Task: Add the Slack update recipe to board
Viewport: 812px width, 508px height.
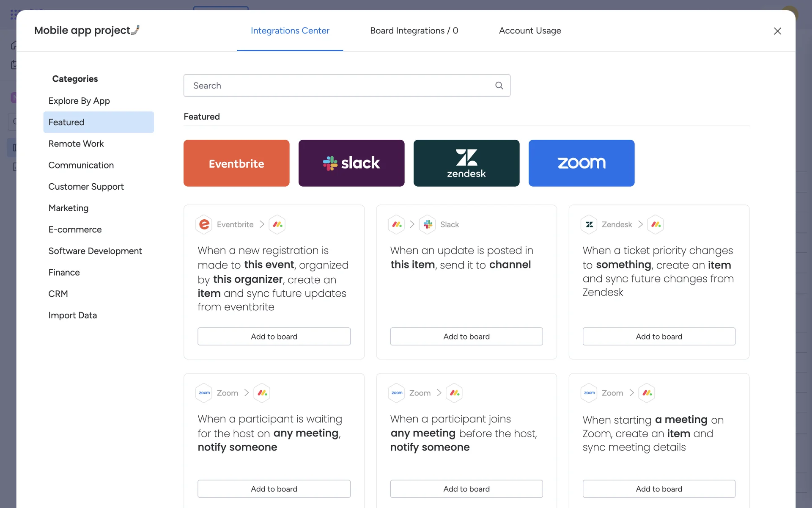Action: click(466, 337)
